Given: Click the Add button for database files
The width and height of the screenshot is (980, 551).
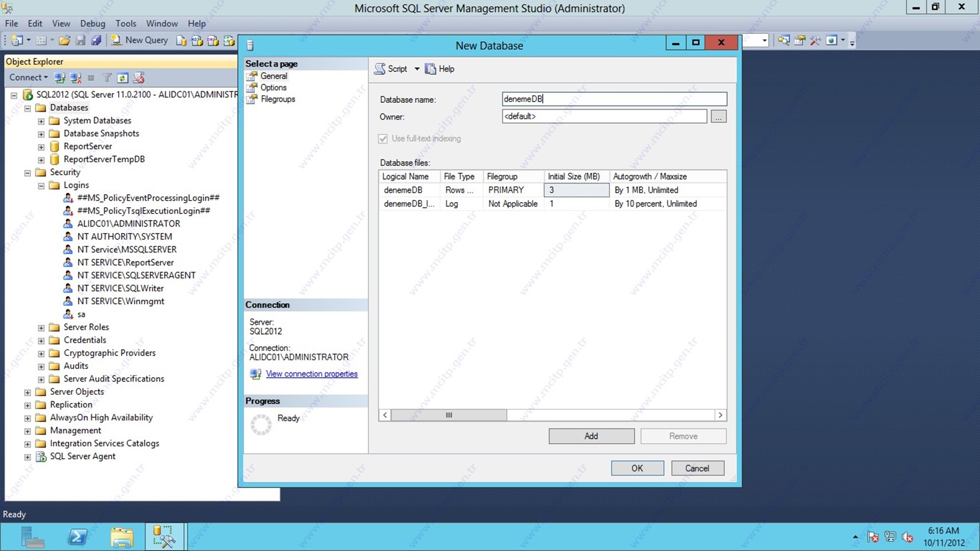Looking at the screenshot, I should pyautogui.click(x=592, y=436).
